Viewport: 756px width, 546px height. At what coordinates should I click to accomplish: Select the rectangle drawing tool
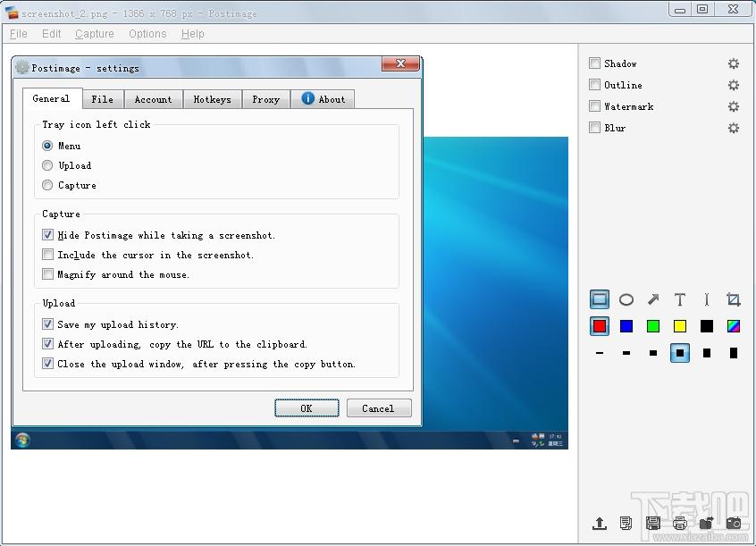point(600,299)
